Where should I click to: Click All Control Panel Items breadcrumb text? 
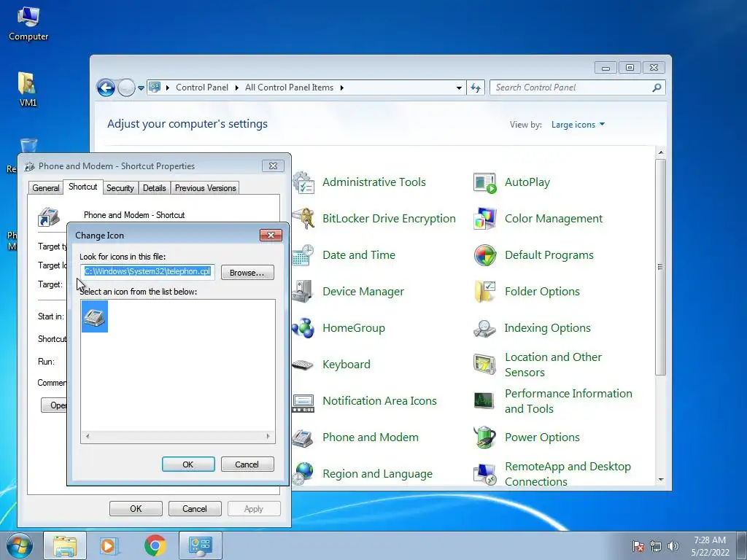(x=289, y=87)
